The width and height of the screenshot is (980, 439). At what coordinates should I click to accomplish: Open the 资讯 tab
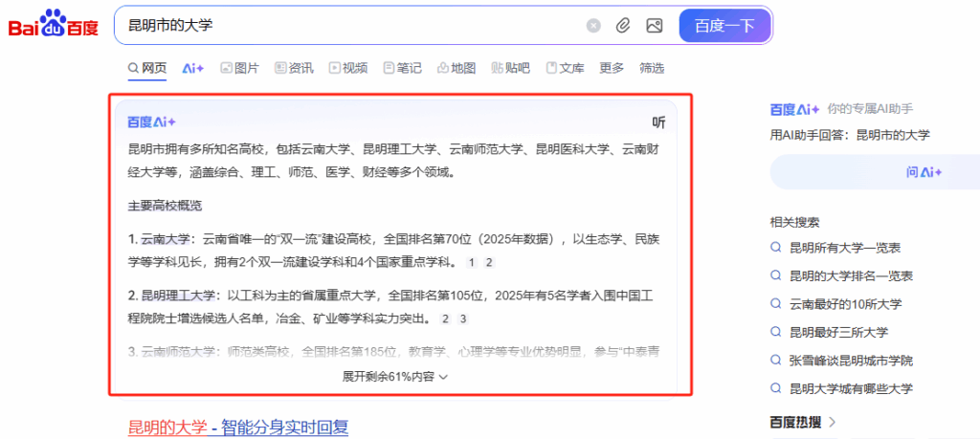coord(294,68)
